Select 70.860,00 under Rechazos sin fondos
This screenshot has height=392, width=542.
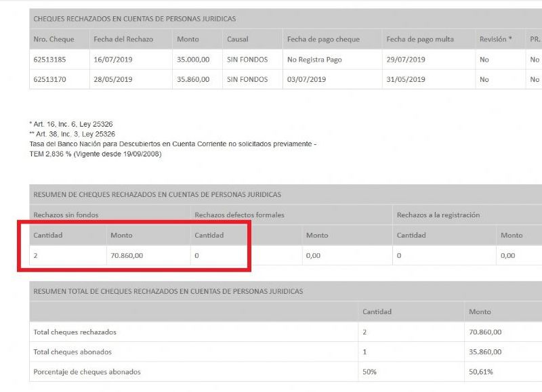pos(127,255)
